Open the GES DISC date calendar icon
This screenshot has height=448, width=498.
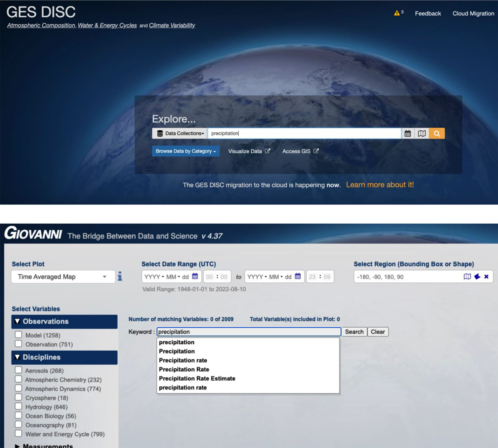click(408, 134)
